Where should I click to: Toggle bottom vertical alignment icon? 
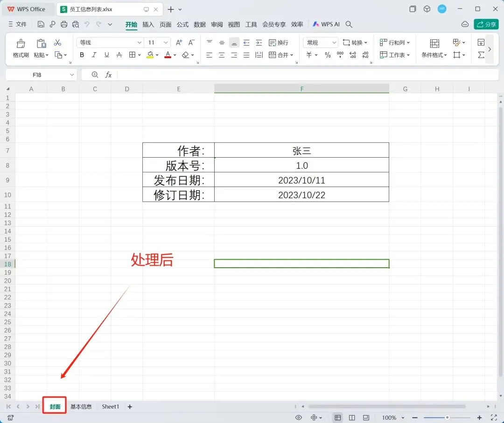point(234,42)
